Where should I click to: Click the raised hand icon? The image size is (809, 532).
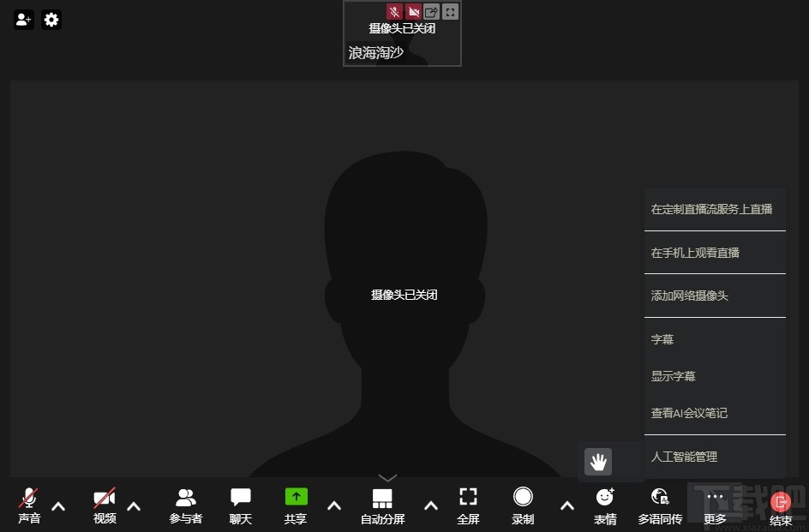coord(597,462)
